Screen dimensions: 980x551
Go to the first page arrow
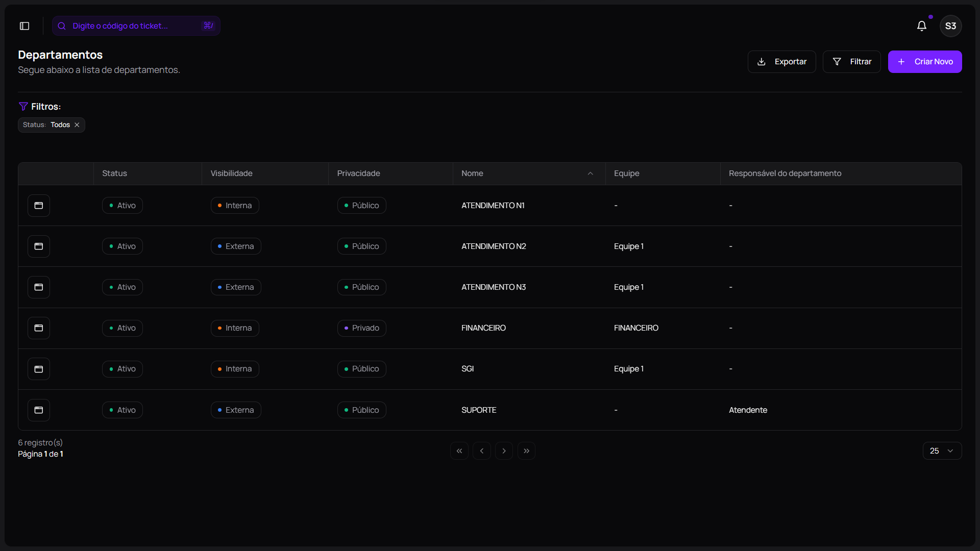(459, 451)
